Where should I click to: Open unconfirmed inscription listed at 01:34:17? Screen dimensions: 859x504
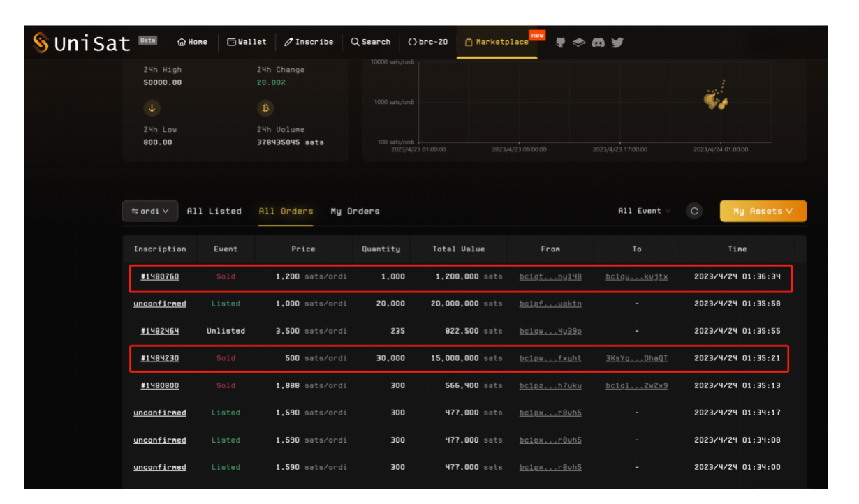pos(160,413)
